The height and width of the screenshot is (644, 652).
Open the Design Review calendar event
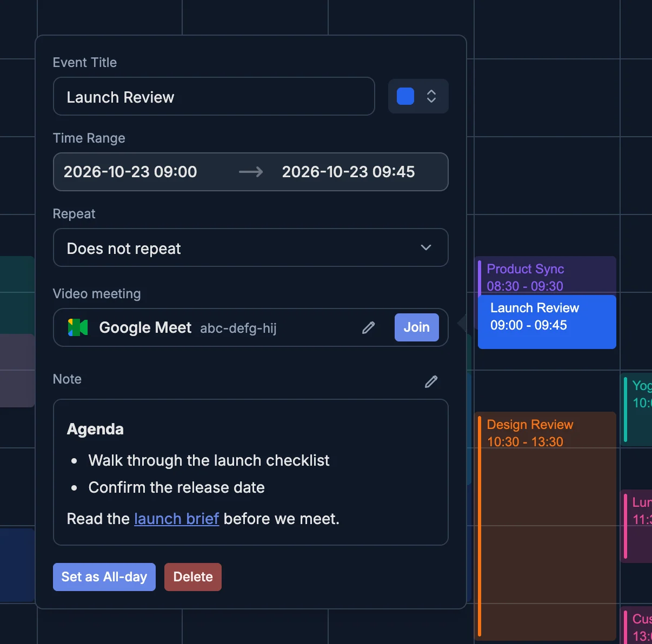click(546, 526)
